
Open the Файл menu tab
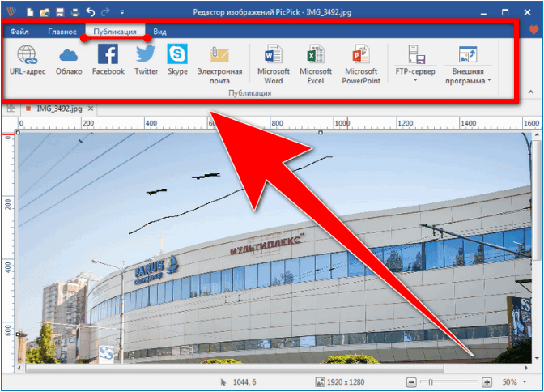coord(19,32)
